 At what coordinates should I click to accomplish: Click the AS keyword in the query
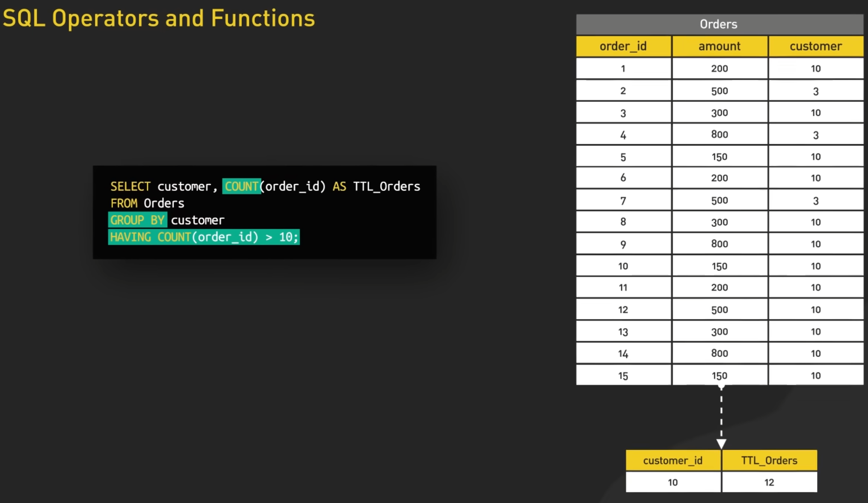339,187
